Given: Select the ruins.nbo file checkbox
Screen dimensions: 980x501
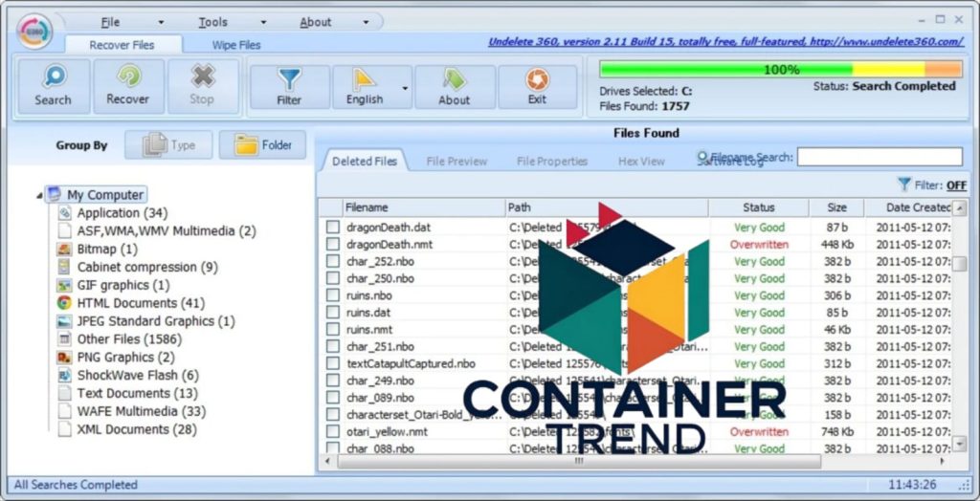Looking at the screenshot, I should click(333, 295).
